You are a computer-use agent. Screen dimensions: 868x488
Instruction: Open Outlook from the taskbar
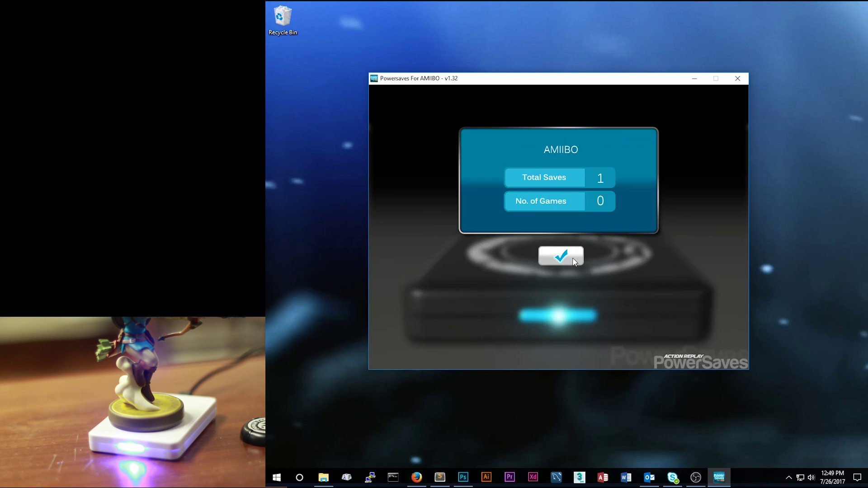[649, 477]
